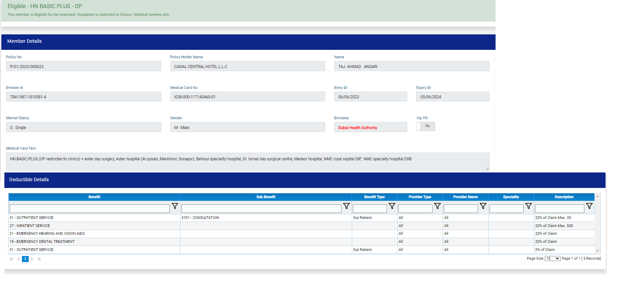Open the Sub Benefit filter icon

(x=346, y=206)
